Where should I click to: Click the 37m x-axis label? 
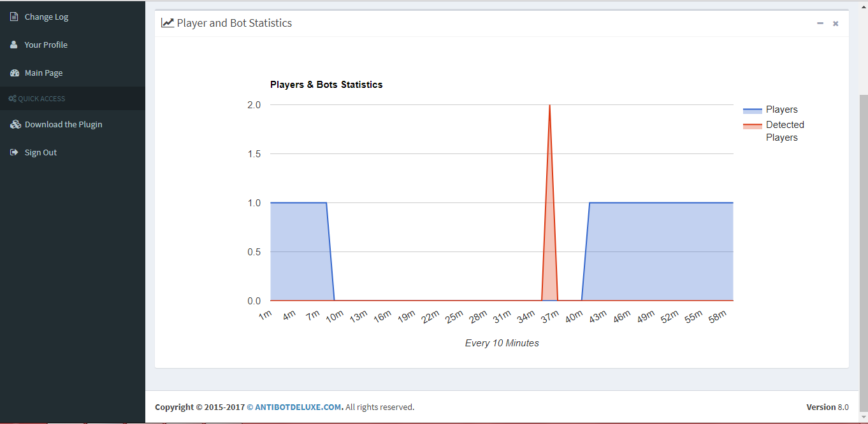(x=549, y=316)
